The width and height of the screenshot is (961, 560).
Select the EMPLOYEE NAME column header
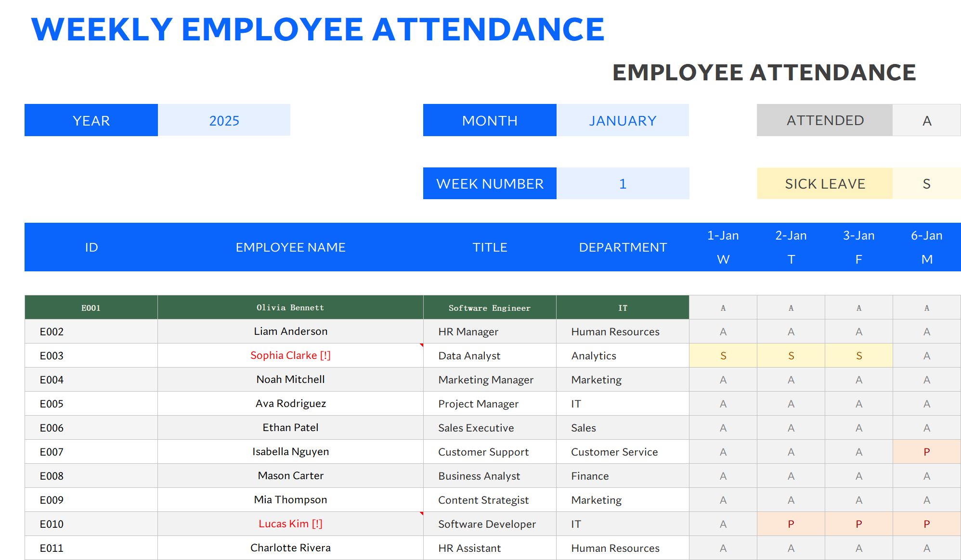(x=290, y=247)
